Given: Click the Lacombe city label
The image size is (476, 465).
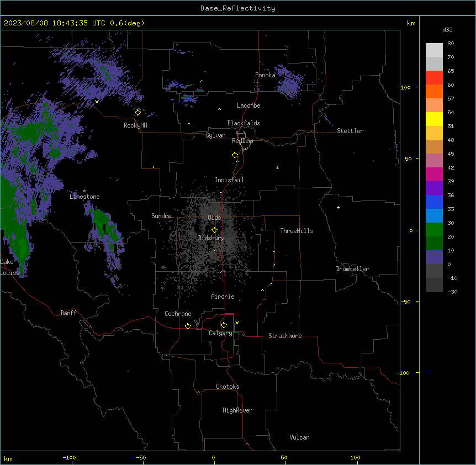Looking at the screenshot, I should (x=248, y=105).
